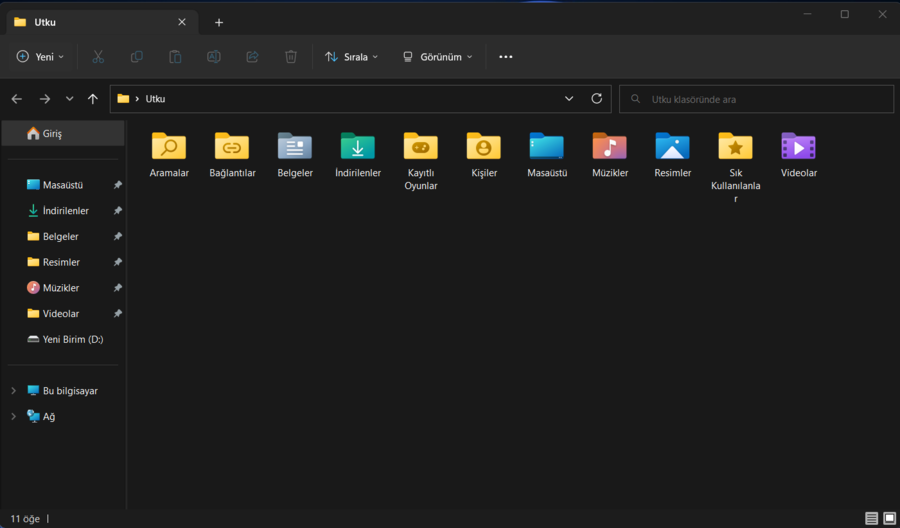Click the Refresh icon beside address bar
This screenshot has width=900, height=528.
click(x=597, y=99)
